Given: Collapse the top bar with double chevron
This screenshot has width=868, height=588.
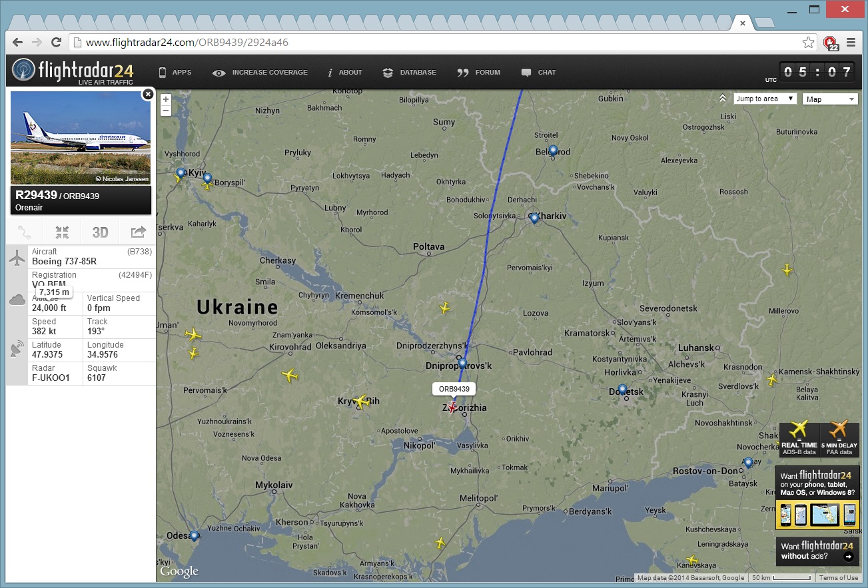Looking at the screenshot, I should click(x=723, y=99).
